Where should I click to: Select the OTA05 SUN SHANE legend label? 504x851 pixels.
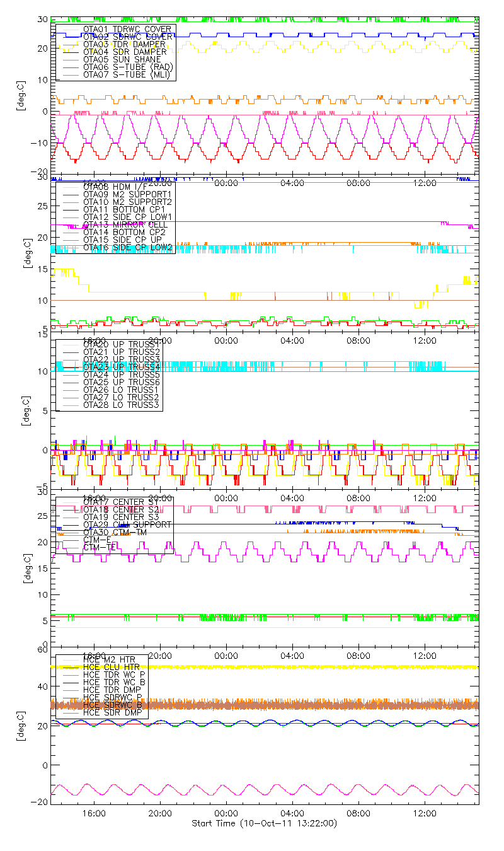(x=120, y=59)
